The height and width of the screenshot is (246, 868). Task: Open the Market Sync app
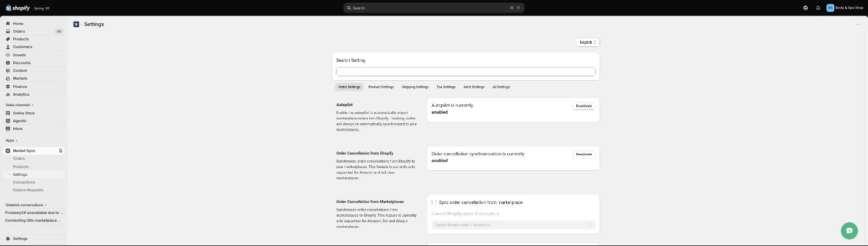click(x=24, y=150)
